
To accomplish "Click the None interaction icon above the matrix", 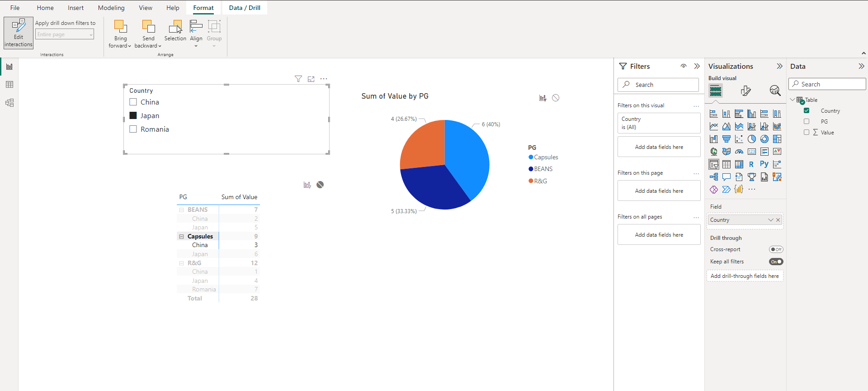I will [x=320, y=185].
